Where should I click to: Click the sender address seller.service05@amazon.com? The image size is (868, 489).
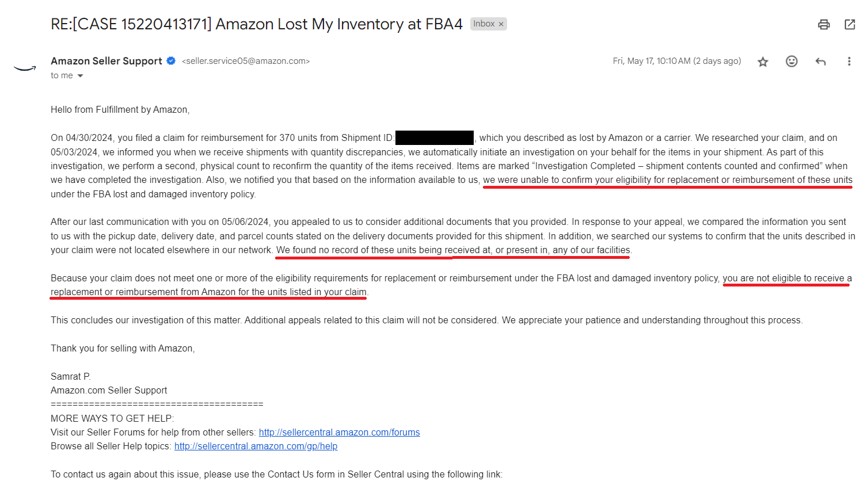point(246,61)
